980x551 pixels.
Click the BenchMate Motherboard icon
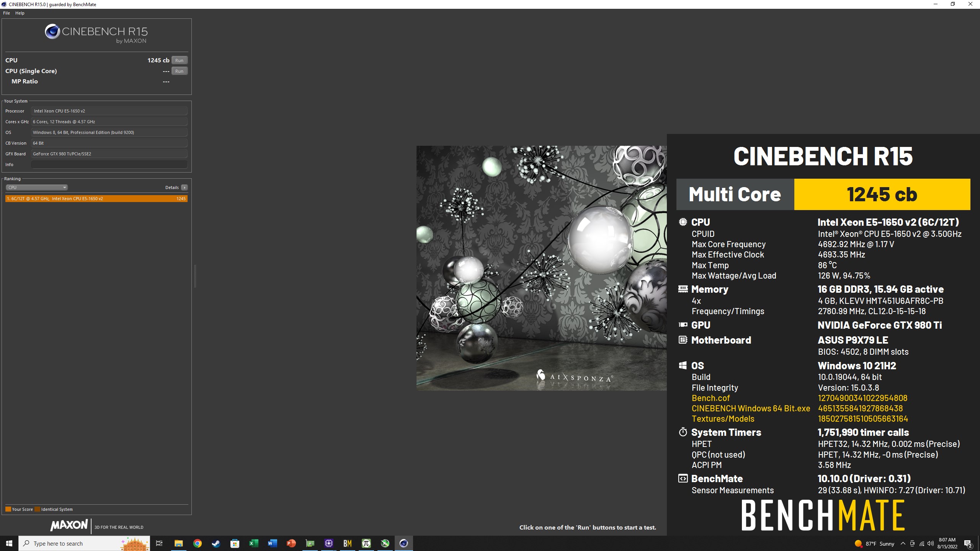click(683, 340)
